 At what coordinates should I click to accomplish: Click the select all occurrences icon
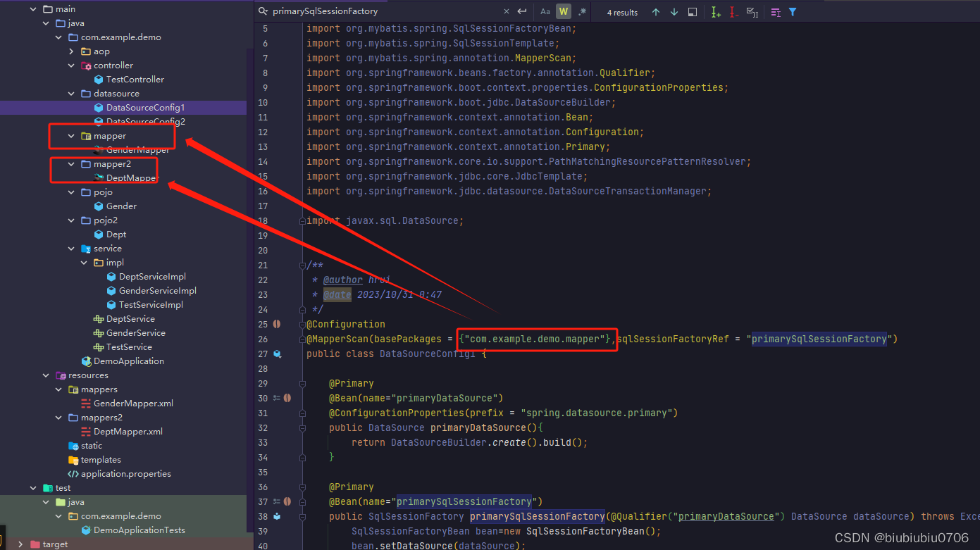752,11
